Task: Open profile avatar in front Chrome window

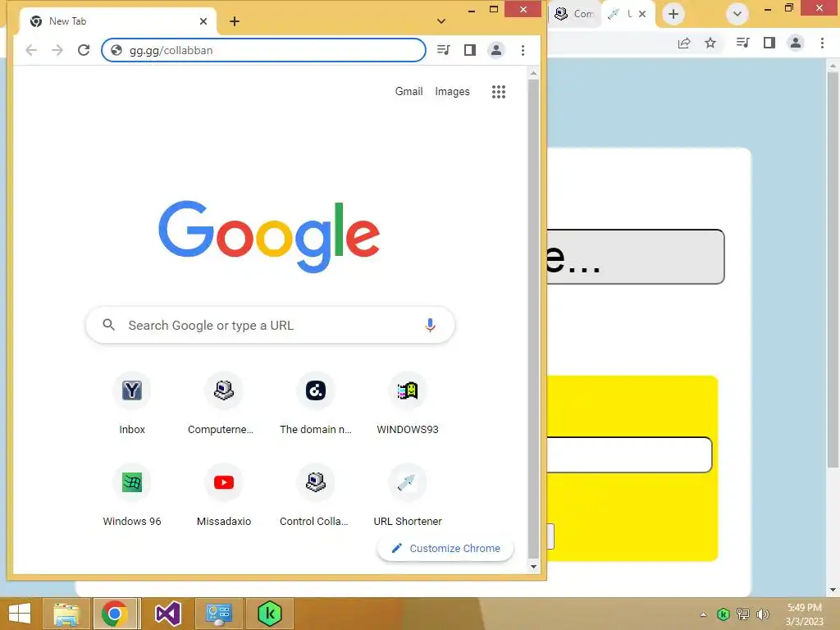Action: point(496,50)
